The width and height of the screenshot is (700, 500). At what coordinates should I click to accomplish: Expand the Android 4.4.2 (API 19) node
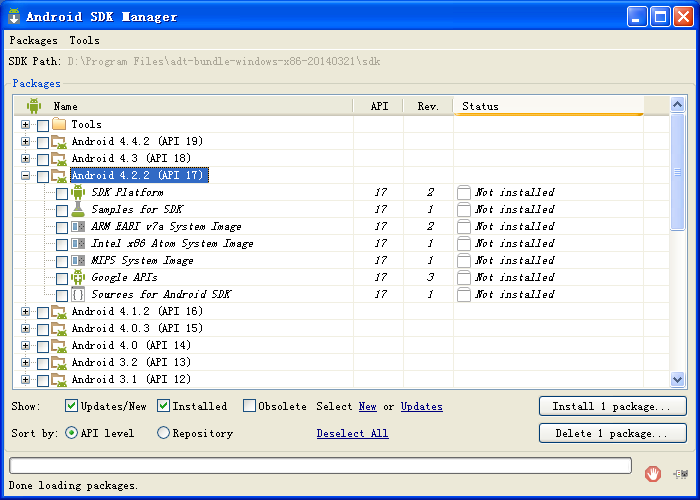(x=25, y=142)
